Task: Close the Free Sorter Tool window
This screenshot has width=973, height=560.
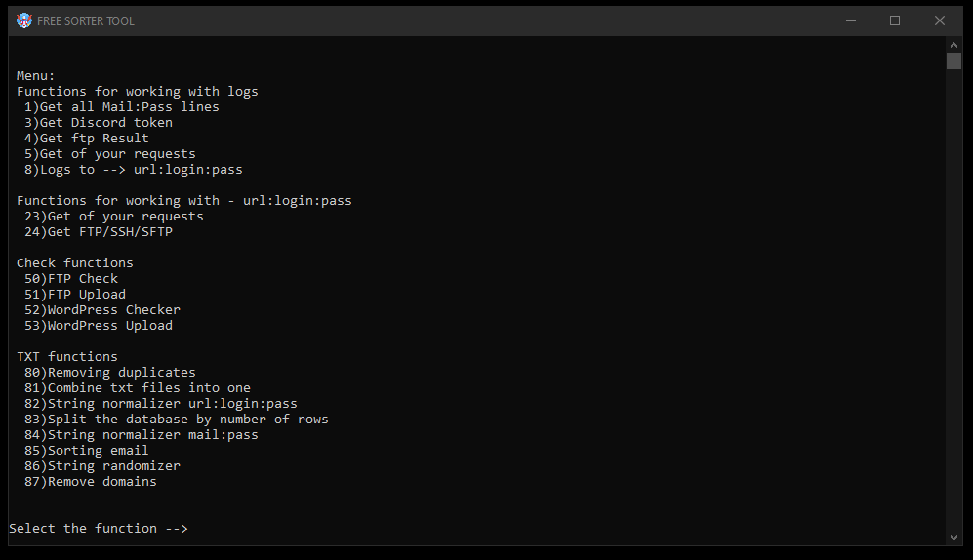Action: 940,20
